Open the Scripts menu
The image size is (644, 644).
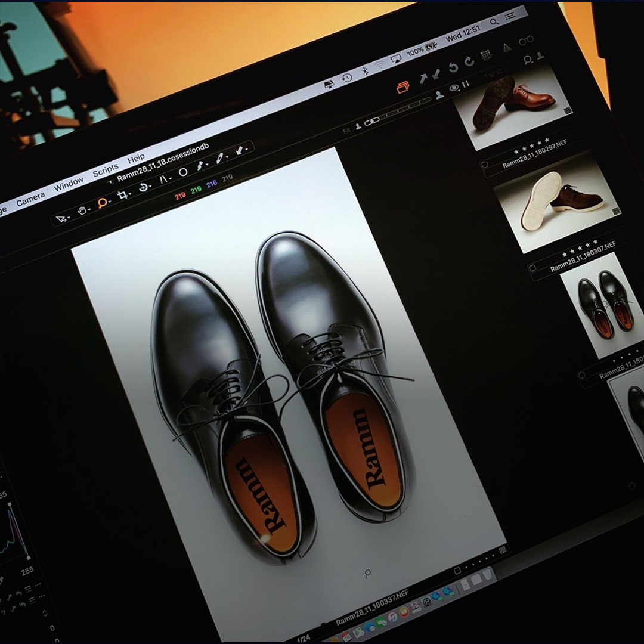[106, 170]
